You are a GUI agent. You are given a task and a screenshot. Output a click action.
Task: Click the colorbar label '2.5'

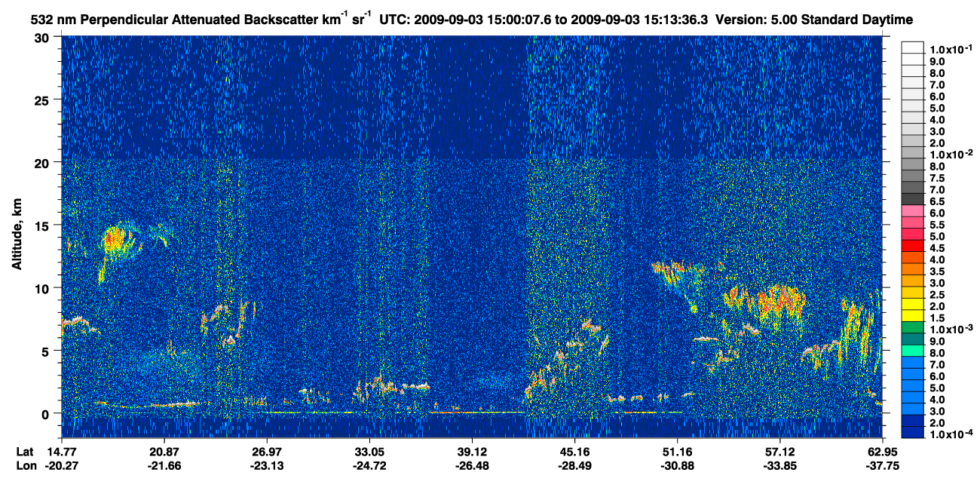(938, 294)
